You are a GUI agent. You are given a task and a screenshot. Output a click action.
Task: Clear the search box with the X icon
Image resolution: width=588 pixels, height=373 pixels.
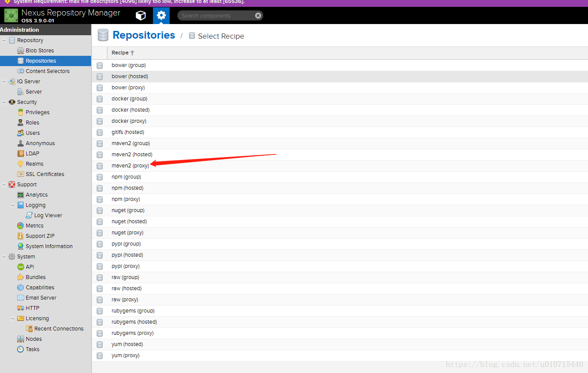tap(258, 15)
